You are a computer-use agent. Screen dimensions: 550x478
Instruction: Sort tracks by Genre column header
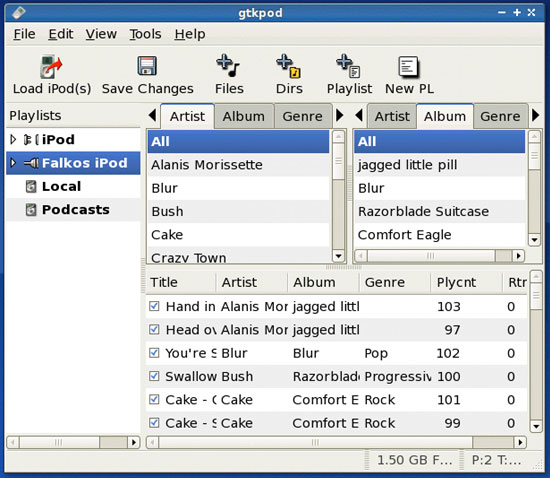click(x=395, y=282)
